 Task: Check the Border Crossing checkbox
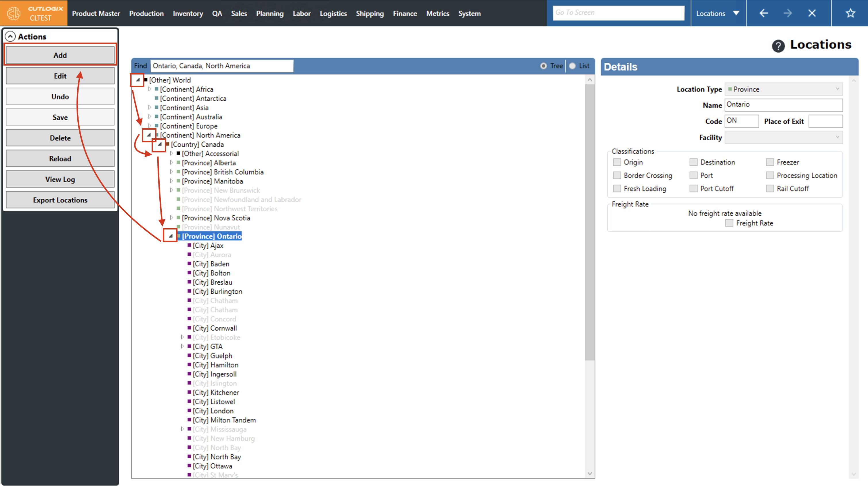tap(617, 175)
